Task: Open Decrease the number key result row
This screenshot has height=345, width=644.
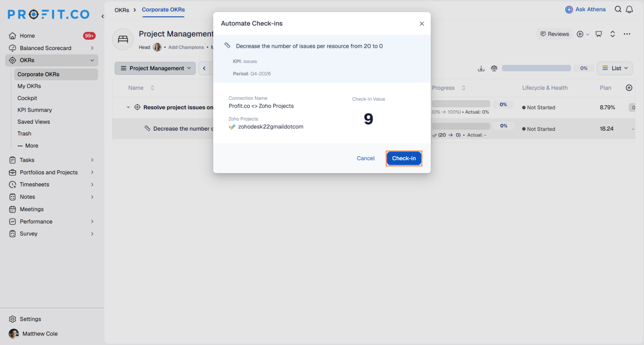Action: (183, 129)
